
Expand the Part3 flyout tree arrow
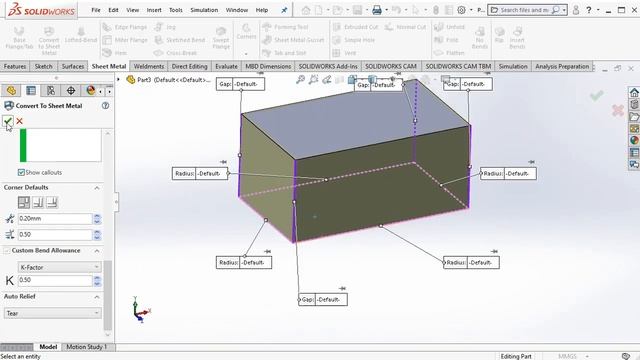coord(118,80)
